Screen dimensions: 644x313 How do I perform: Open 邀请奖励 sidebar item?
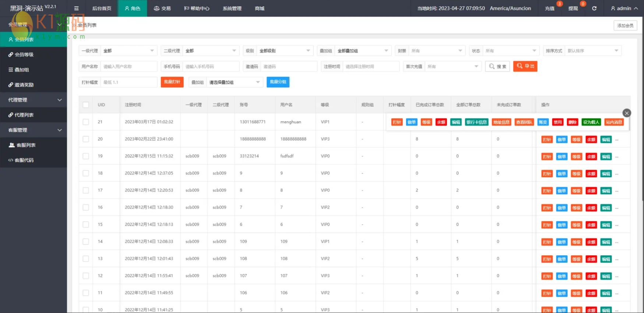tap(24, 85)
